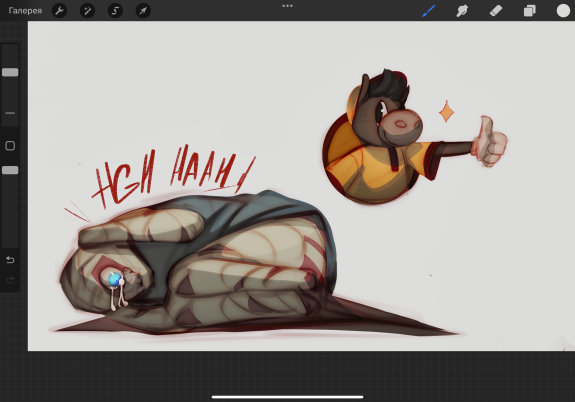Undo the last stroke with undo arrow
Image resolution: width=575 pixels, height=402 pixels.
(x=10, y=260)
